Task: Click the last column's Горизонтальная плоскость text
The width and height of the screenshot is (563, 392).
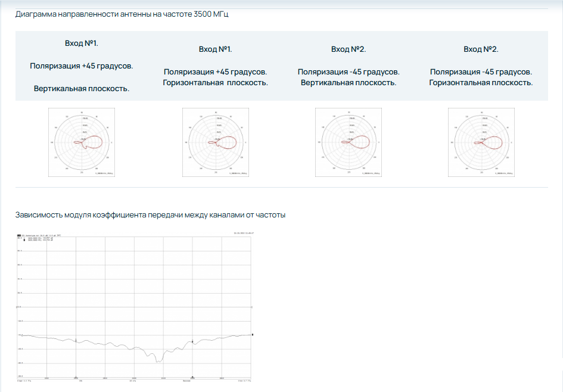Action: 481,83
